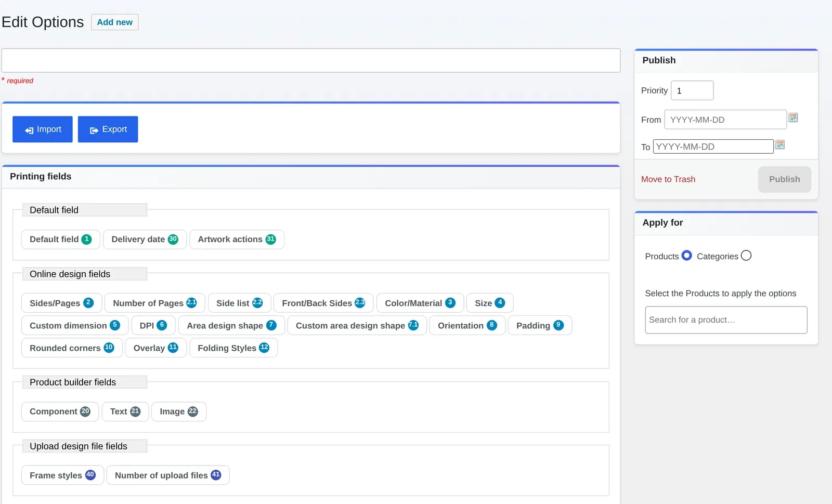Open the From date calendar icon
Screen dimensions: 832x504
pos(793,117)
